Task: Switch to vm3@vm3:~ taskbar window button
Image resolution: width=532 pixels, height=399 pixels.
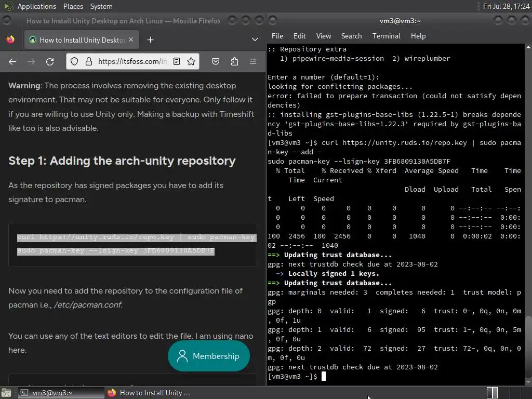Action: coord(61,393)
